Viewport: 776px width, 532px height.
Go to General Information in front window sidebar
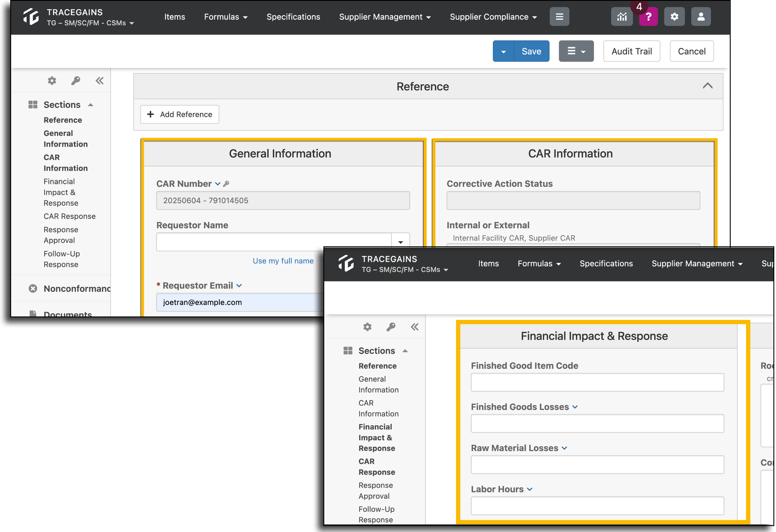click(379, 384)
